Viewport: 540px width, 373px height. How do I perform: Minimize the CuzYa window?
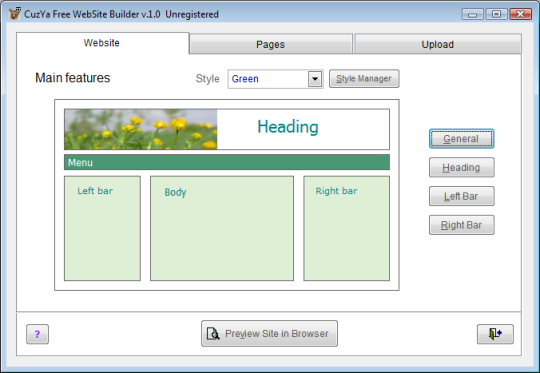(473, 14)
